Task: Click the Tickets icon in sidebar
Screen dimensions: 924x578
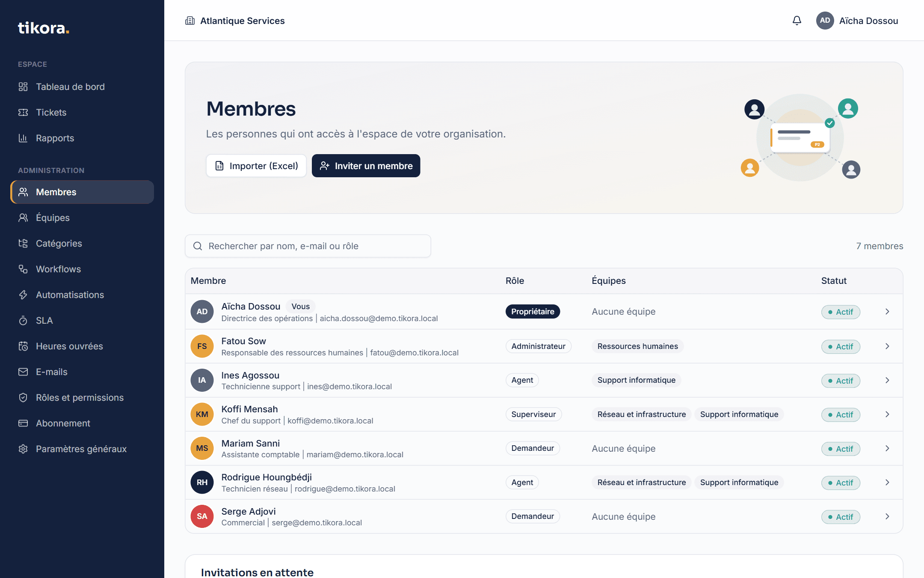Action: pos(23,113)
